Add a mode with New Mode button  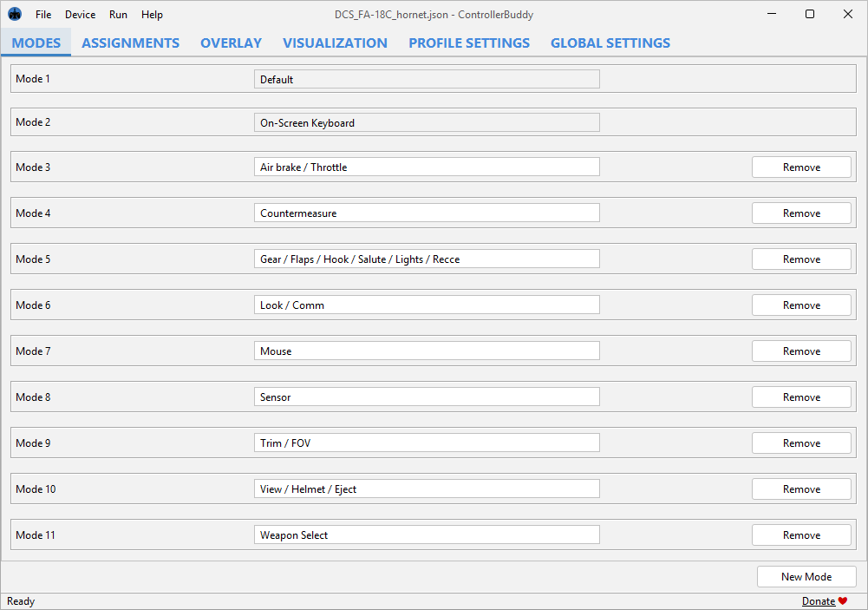coord(806,577)
